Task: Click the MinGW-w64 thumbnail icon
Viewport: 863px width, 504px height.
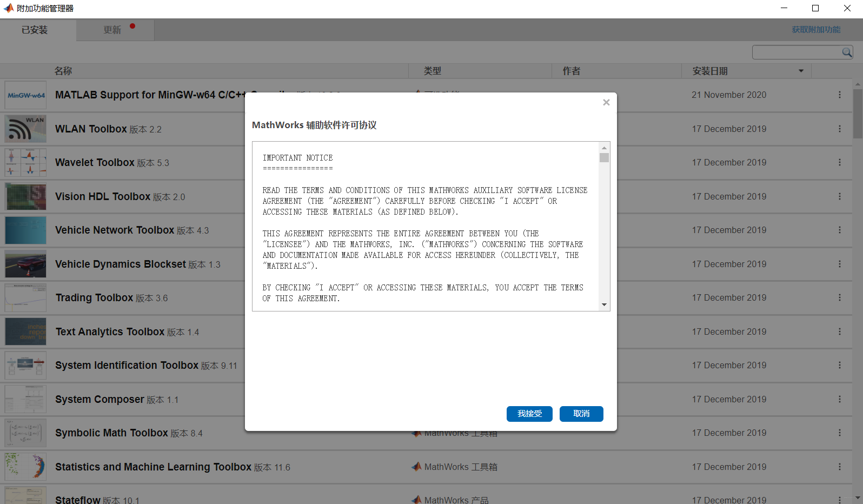Action: (25, 95)
